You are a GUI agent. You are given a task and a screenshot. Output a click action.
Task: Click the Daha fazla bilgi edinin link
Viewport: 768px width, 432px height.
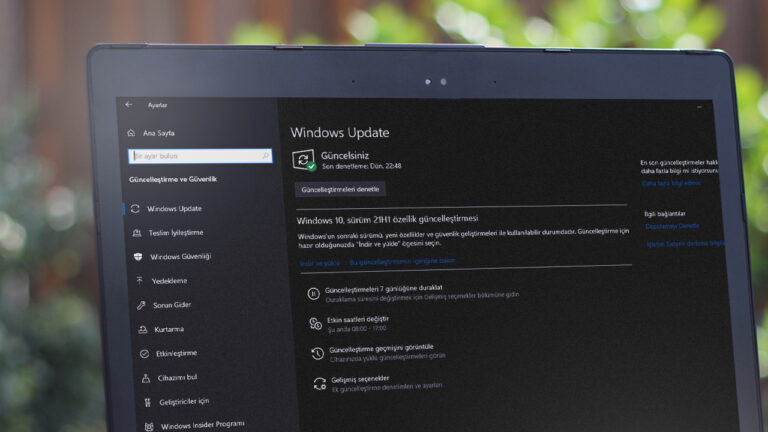[671, 183]
